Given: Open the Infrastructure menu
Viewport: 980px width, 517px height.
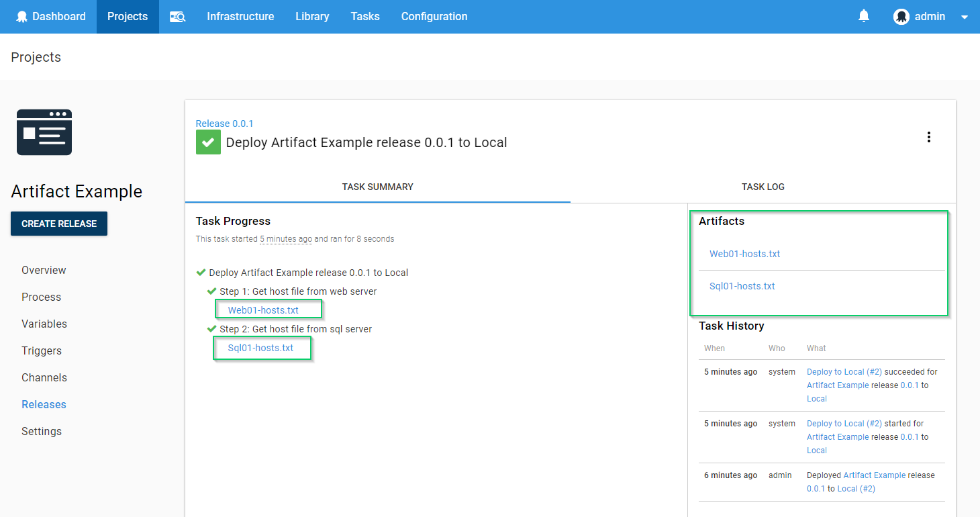Looking at the screenshot, I should click(240, 17).
